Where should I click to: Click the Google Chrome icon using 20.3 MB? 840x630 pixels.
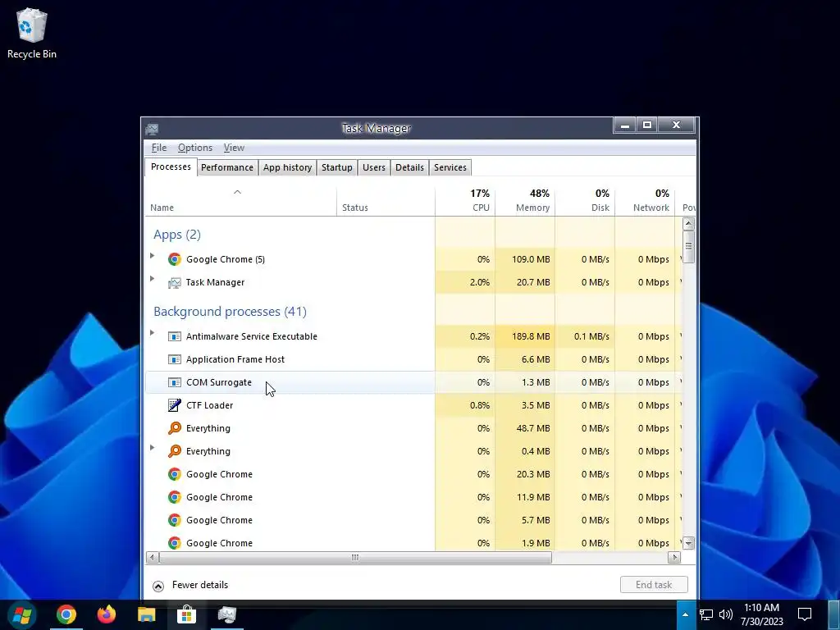point(174,474)
